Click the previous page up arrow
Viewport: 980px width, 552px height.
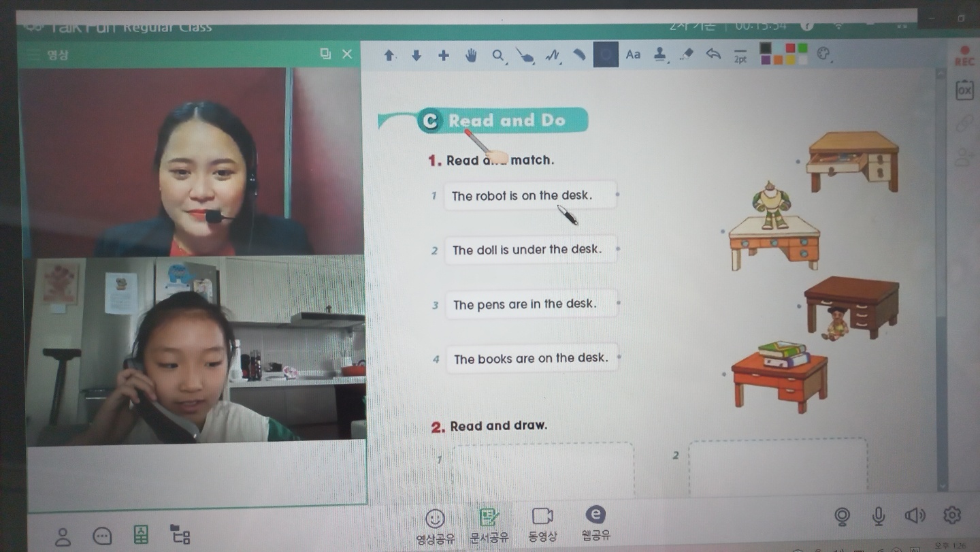(x=389, y=55)
